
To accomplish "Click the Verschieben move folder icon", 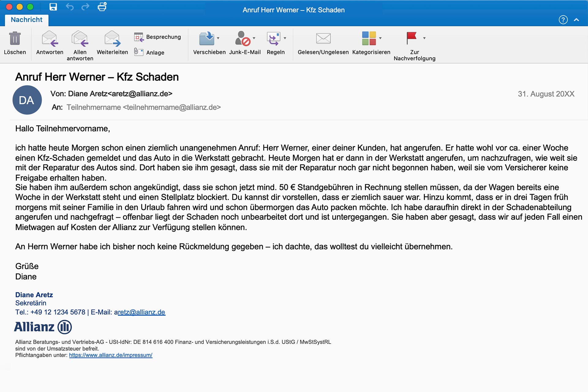I will tap(207, 39).
